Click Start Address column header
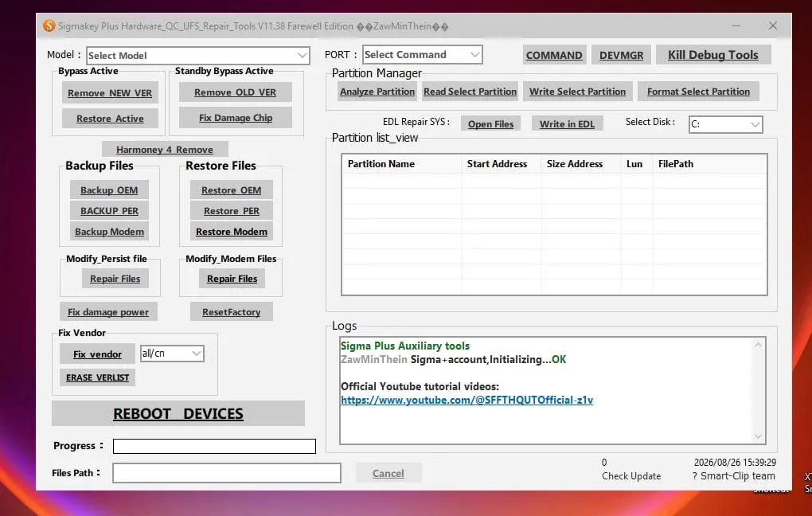812x516 pixels. pos(502,164)
